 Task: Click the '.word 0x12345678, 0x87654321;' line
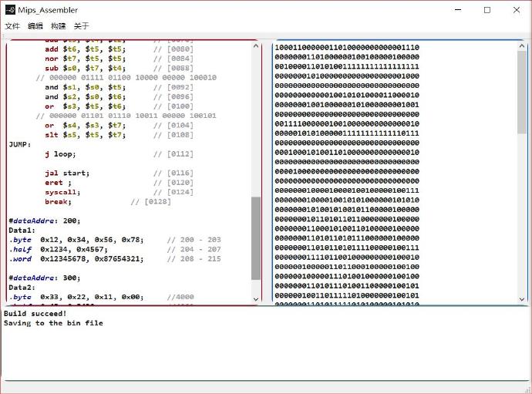pos(76,258)
